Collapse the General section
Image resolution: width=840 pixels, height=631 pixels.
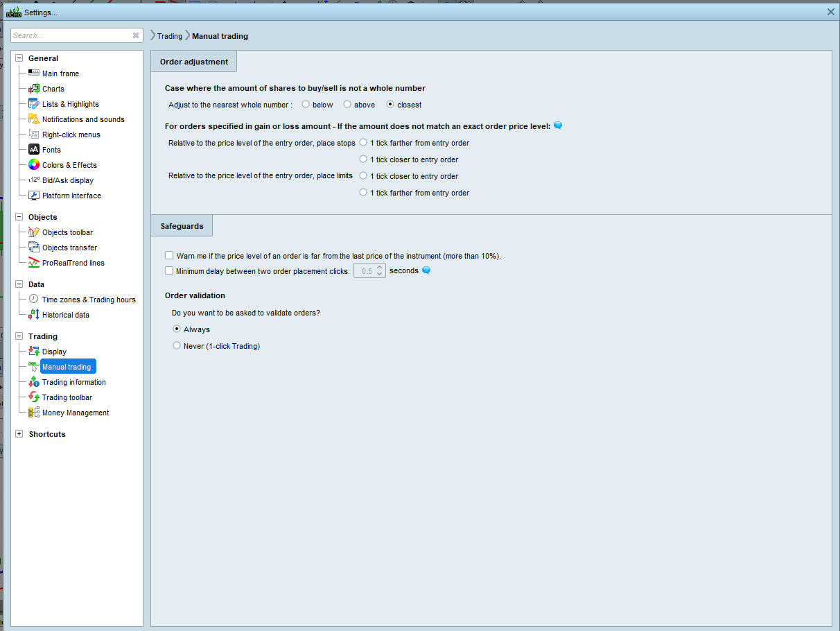point(19,58)
